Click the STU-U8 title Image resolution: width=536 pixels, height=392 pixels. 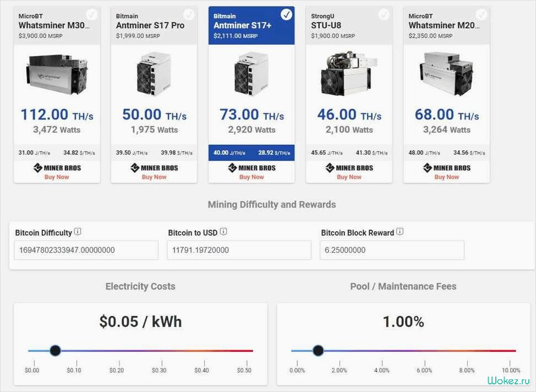(x=326, y=25)
